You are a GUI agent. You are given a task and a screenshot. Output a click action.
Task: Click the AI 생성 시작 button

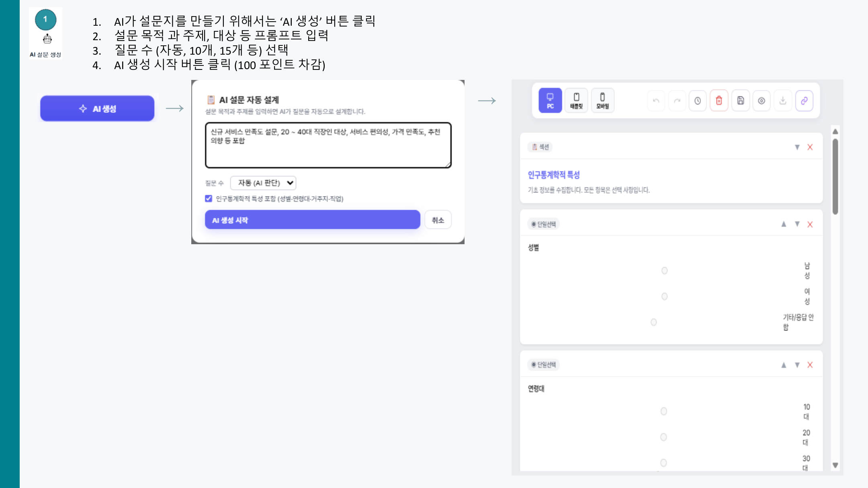[312, 220]
